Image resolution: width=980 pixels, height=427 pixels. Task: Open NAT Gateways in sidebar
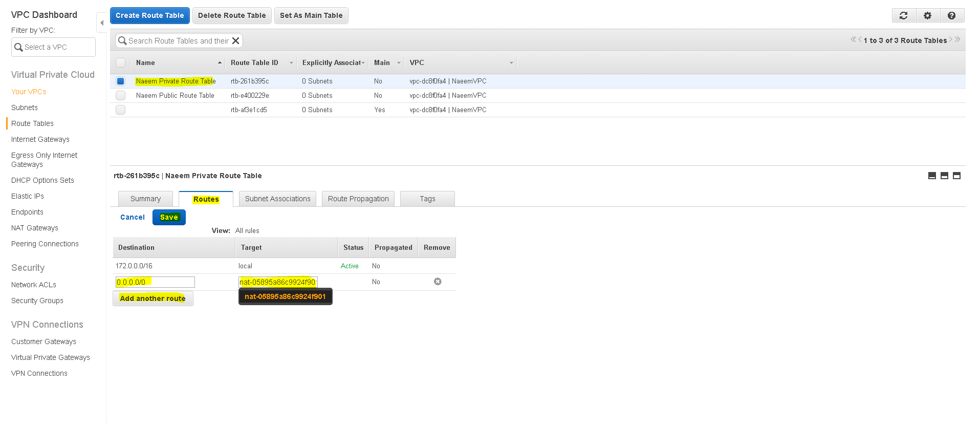(x=35, y=228)
